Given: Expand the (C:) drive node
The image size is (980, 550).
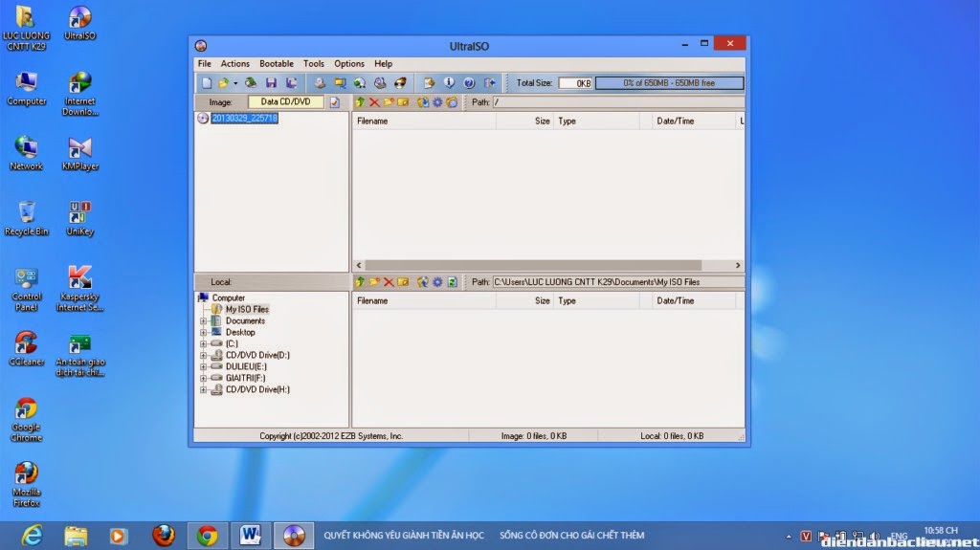Looking at the screenshot, I should point(203,343).
